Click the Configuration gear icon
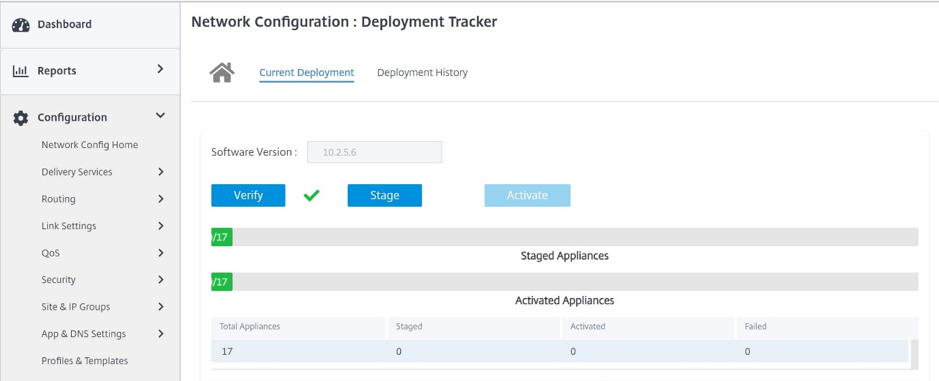Image resolution: width=939 pixels, height=381 pixels. [21, 118]
